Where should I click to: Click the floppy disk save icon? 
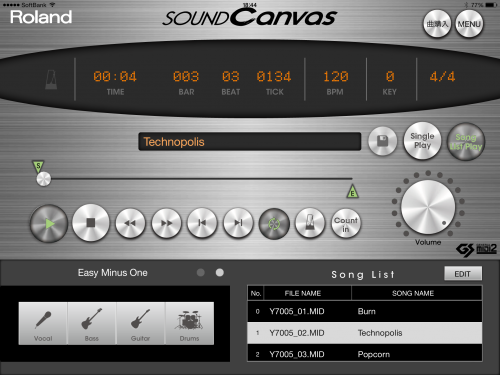tap(383, 141)
